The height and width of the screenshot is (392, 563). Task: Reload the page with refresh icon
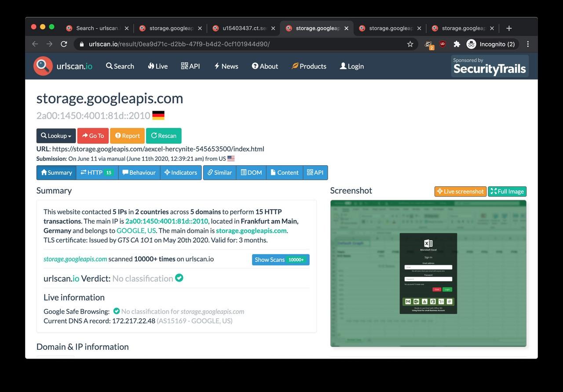(64, 44)
